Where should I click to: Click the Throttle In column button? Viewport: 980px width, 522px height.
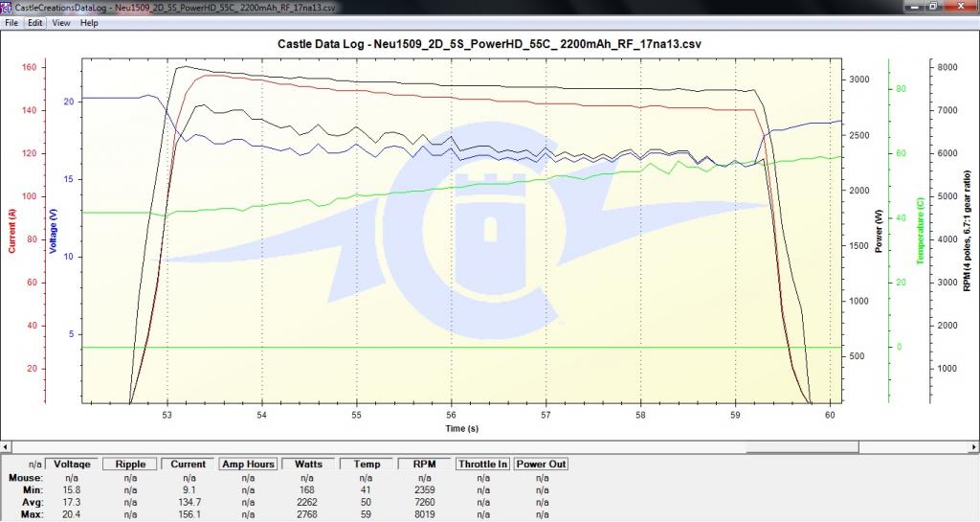(x=483, y=465)
